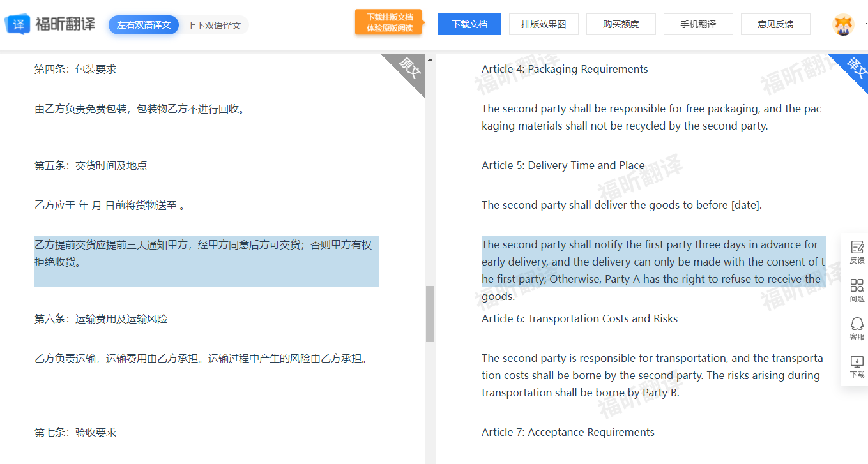Screen dimensions: 868x464
Task: Click 购买额度 to buy quota
Action: point(621,24)
